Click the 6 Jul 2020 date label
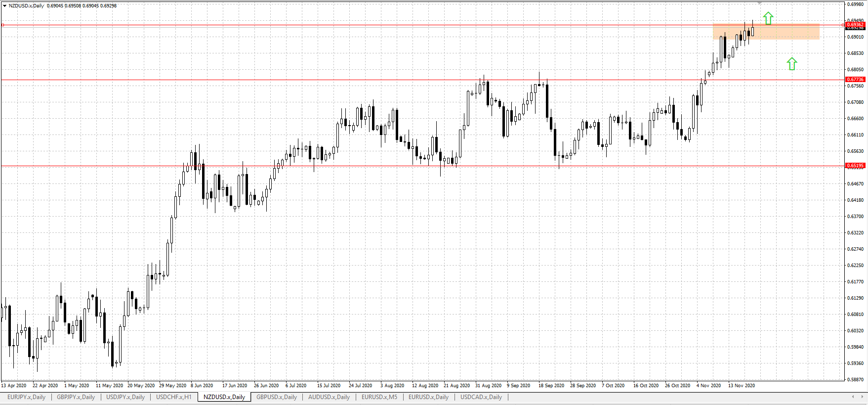The image size is (868, 405). [x=296, y=386]
